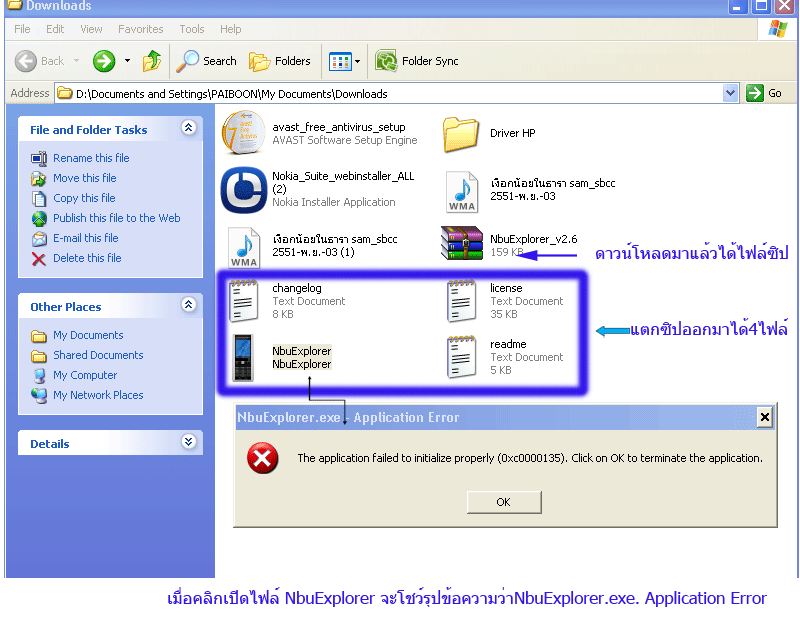Click the E-mail envelope icon
This screenshot has height=644, width=800.
[x=39, y=239]
